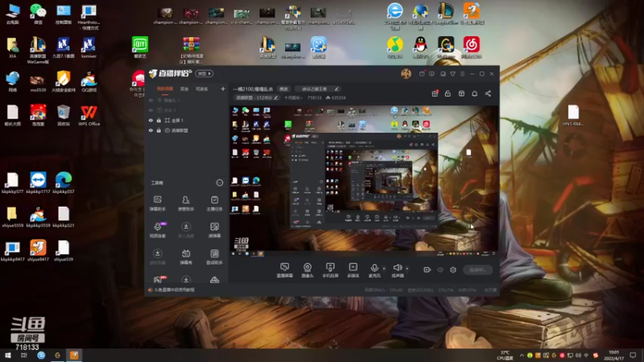Click the 扬声器 speaker icon
This screenshot has width=644, height=362.
[x=397, y=269]
